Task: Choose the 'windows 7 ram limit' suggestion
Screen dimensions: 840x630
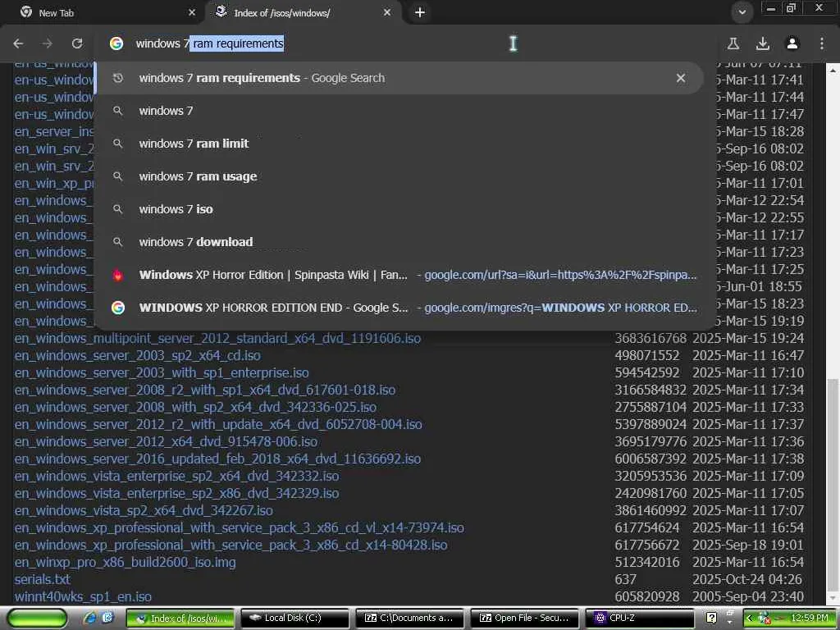Action: tap(399, 144)
